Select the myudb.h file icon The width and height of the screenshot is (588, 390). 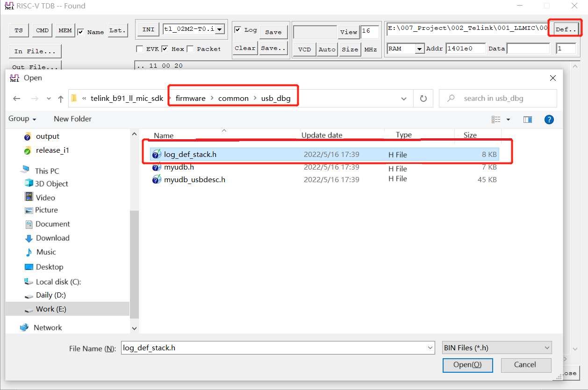(x=157, y=167)
